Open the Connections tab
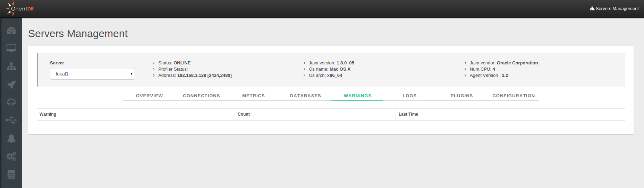This screenshot has width=644, height=188. pos(201,96)
